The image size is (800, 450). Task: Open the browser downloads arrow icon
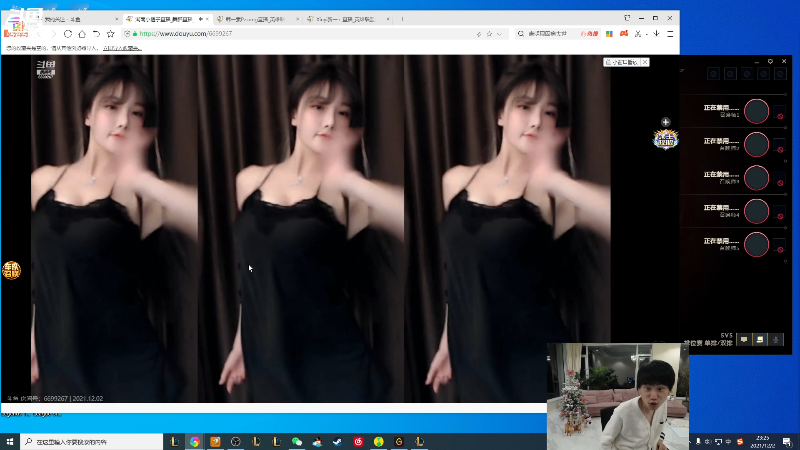657,34
